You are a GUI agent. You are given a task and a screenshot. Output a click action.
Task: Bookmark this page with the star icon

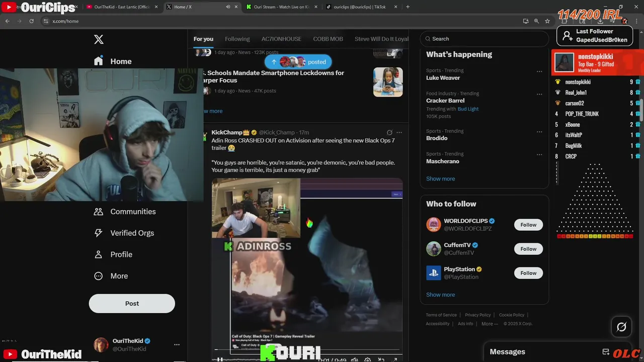click(x=547, y=21)
